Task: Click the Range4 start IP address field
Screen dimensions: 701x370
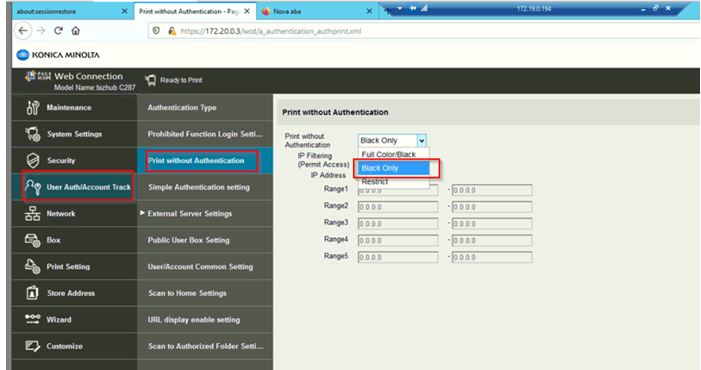Action: click(398, 240)
